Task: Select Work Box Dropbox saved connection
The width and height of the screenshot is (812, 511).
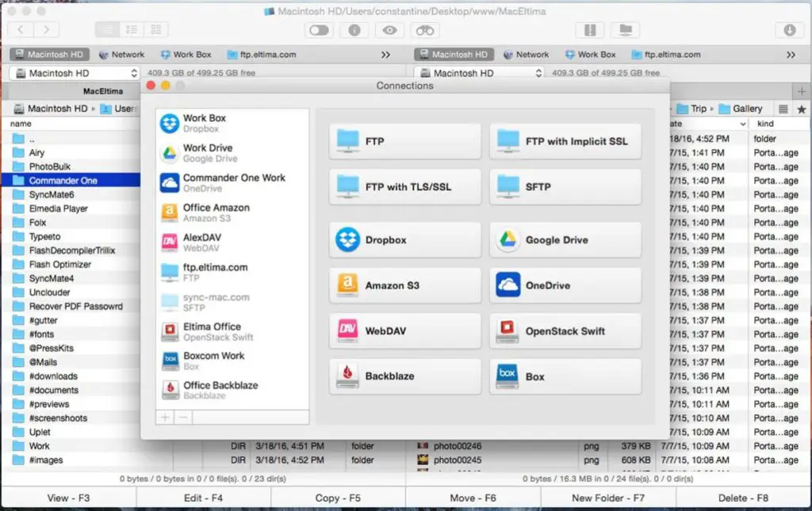Action: point(232,123)
